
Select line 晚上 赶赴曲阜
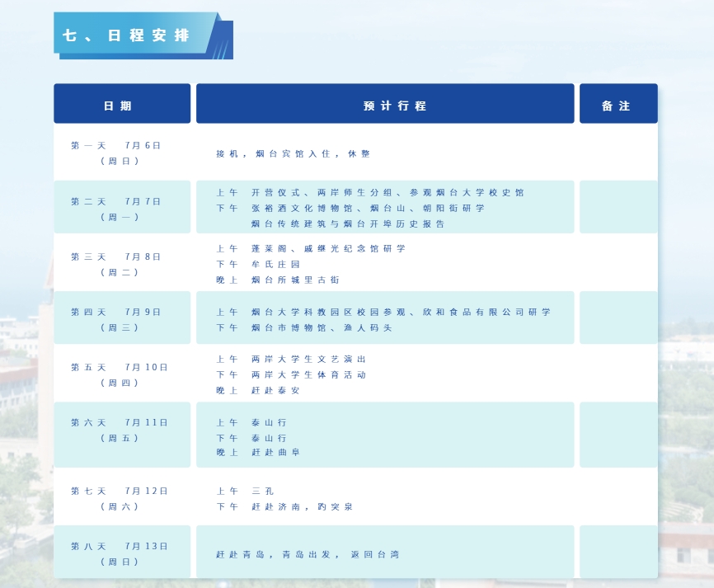click(x=258, y=452)
